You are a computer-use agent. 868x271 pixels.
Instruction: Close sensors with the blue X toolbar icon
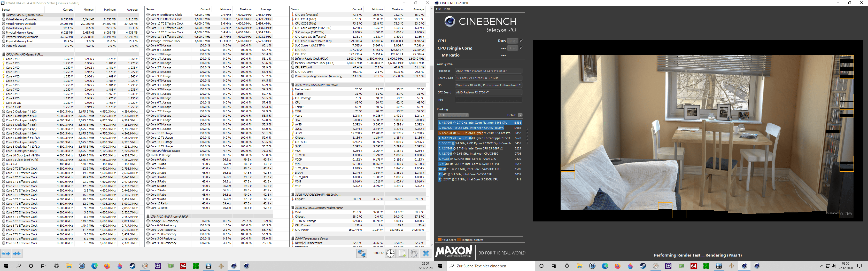(x=426, y=253)
